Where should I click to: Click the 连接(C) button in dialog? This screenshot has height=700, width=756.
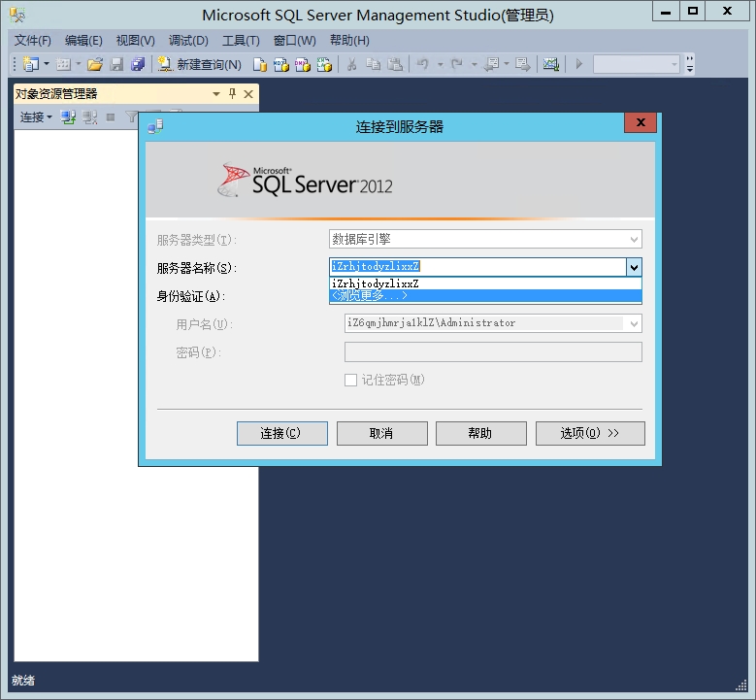pyautogui.click(x=280, y=433)
